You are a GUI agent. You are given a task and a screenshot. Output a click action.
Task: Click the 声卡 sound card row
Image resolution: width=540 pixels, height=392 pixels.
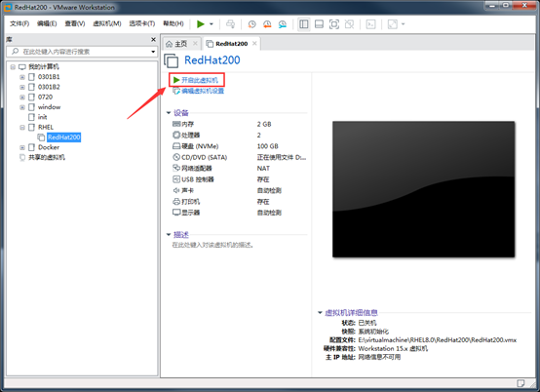pyautogui.click(x=239, y=190)
